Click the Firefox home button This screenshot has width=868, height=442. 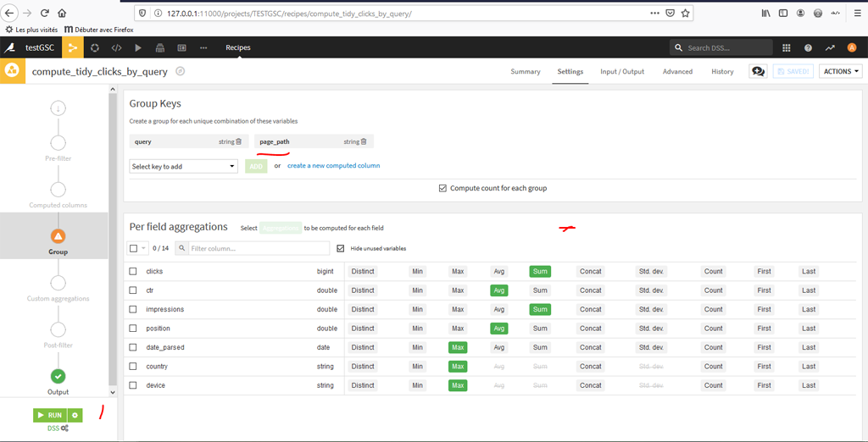coord(62,13)
